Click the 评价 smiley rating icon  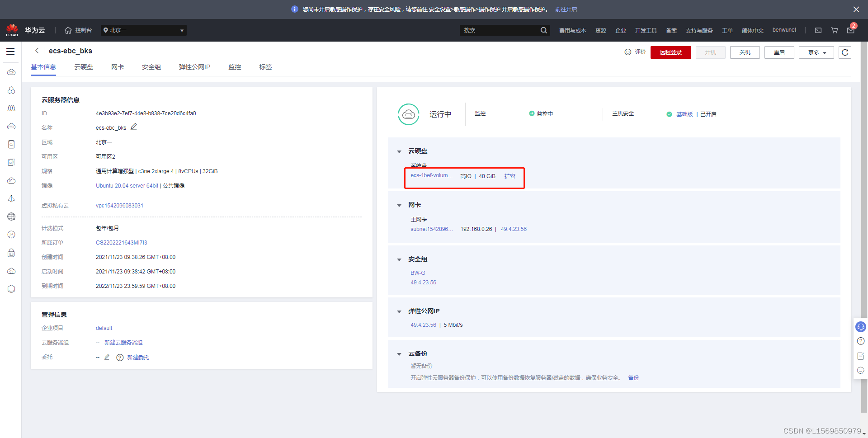click(x=627, y=52)
